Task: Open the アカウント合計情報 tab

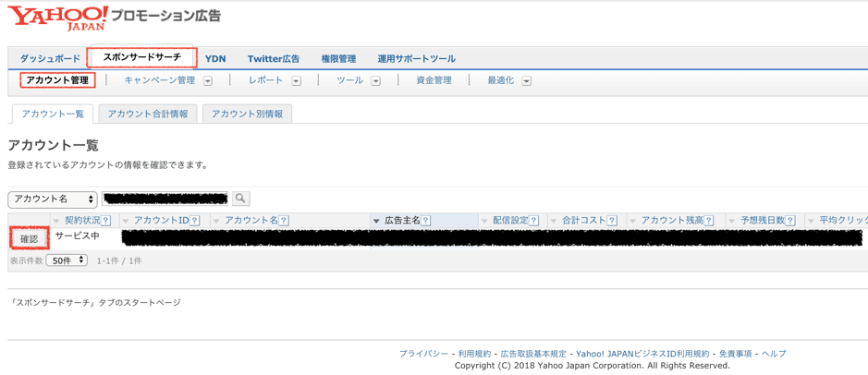Action: [x=148, y=114]
